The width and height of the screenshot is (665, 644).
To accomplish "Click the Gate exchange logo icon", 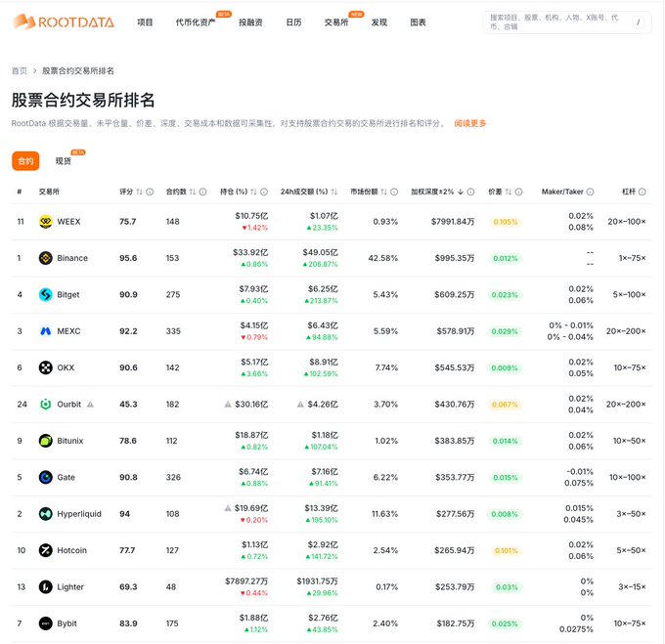I will pos(45,477).
